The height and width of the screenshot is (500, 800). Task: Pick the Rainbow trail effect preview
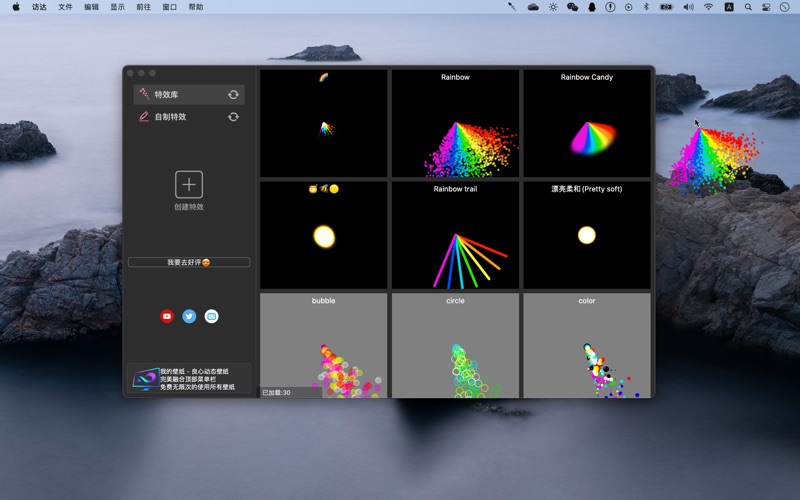[455, 236]
